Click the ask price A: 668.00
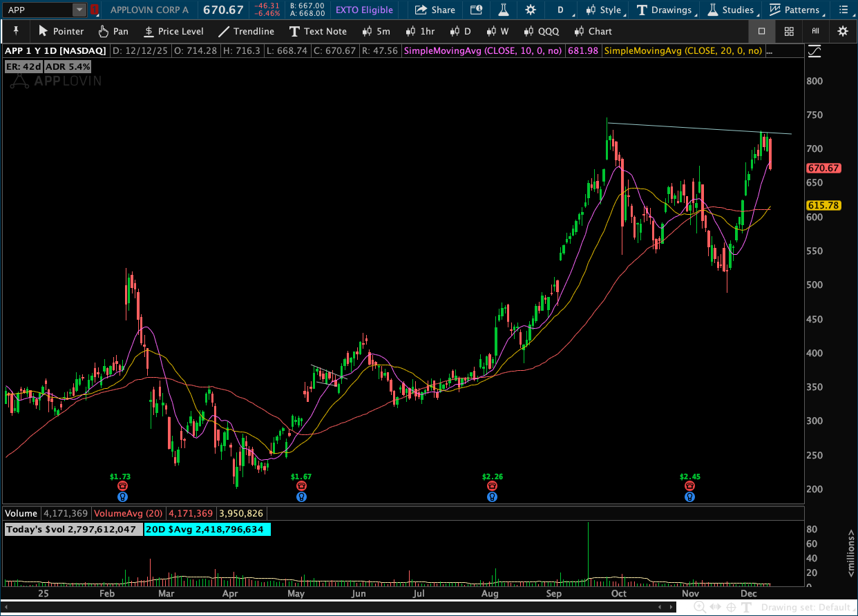The width and height of the screenshot is (858, 616). [307, 14]
